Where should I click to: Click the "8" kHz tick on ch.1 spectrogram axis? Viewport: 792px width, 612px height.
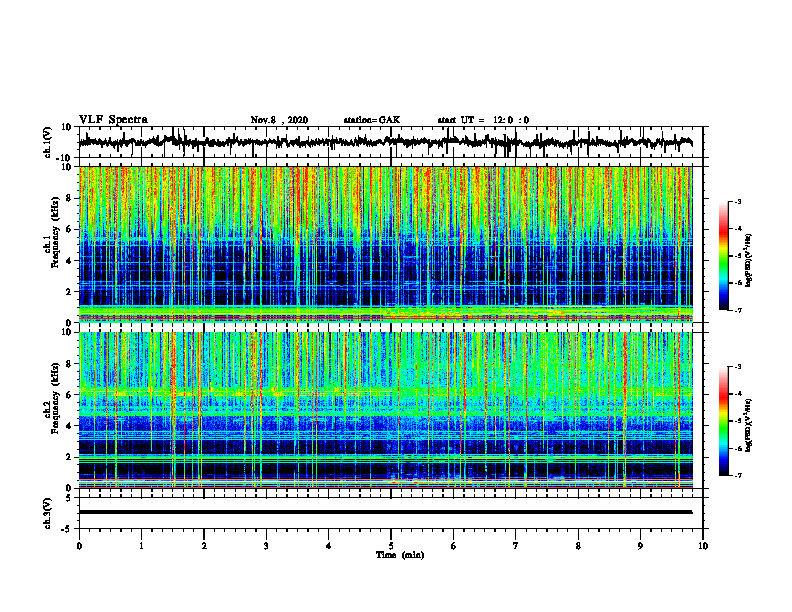pos(70,198)
